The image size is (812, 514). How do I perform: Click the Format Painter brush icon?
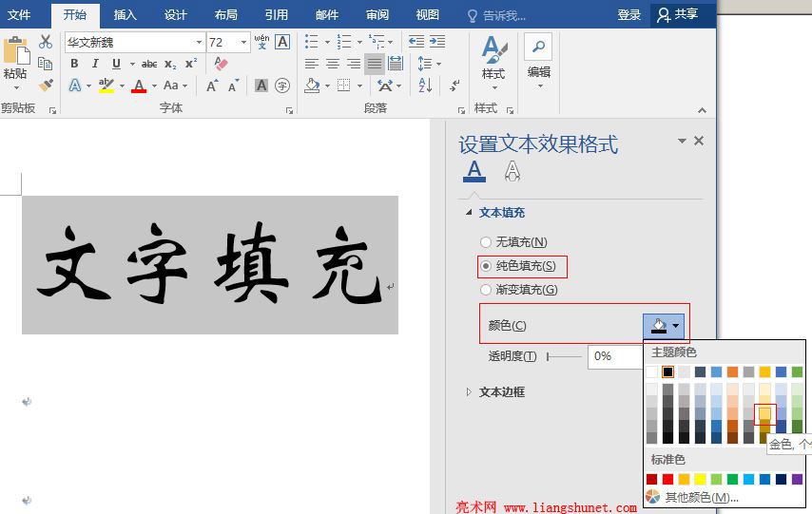click(x=46, y=85)
